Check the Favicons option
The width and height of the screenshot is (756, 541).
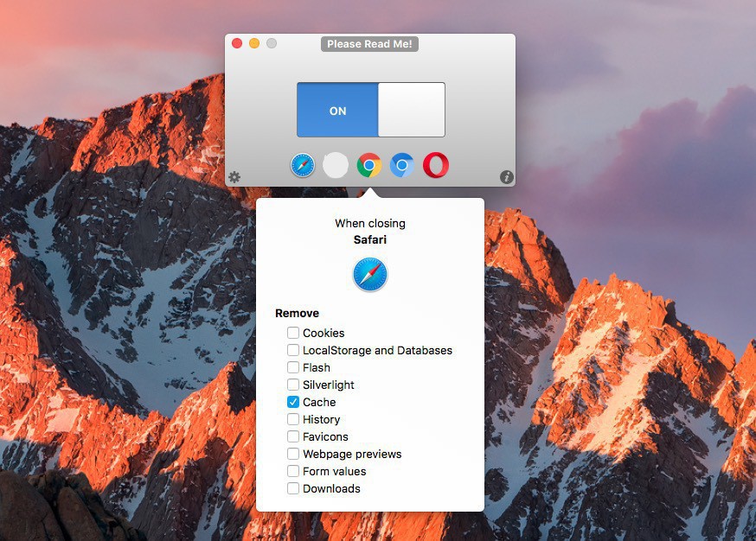click(x=294, y=436)
